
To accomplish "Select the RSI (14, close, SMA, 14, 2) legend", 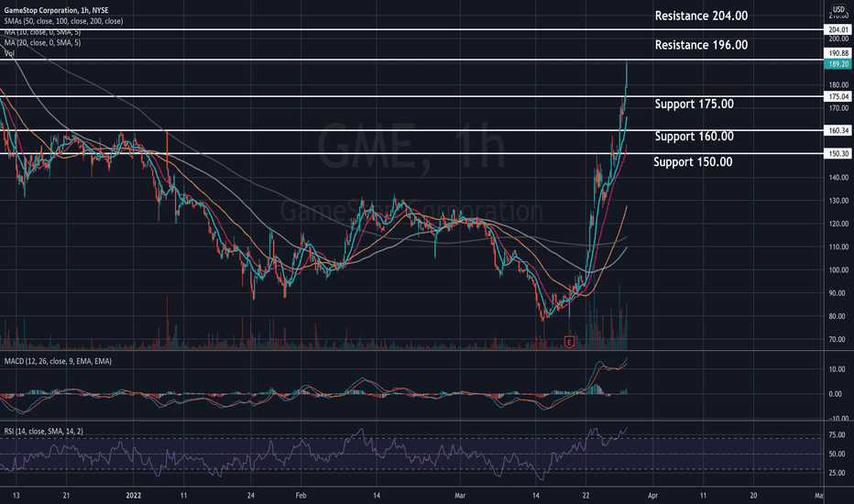I will click(44, 432).
